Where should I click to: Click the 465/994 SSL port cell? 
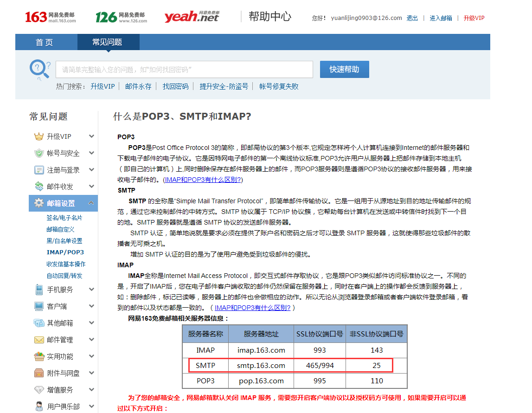click(320, 366)
